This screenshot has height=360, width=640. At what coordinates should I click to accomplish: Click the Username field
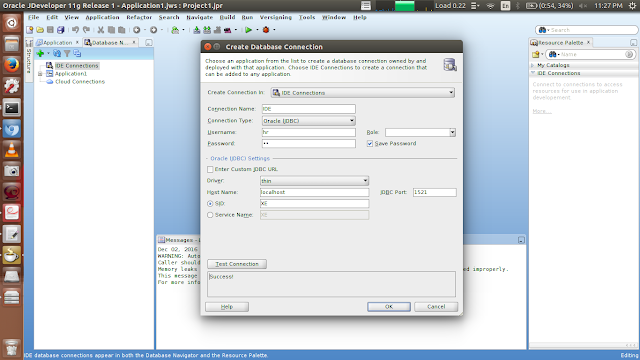[x=309, y=132]
